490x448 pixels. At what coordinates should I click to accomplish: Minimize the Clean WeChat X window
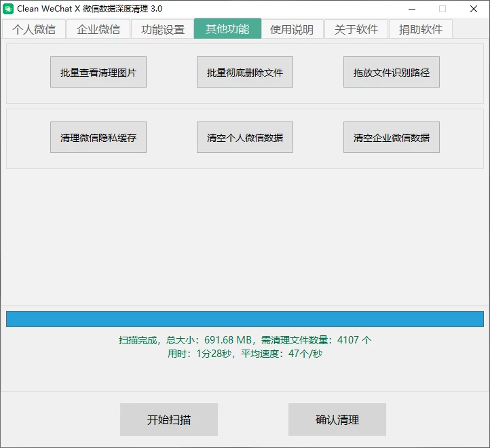pos(412,9)
